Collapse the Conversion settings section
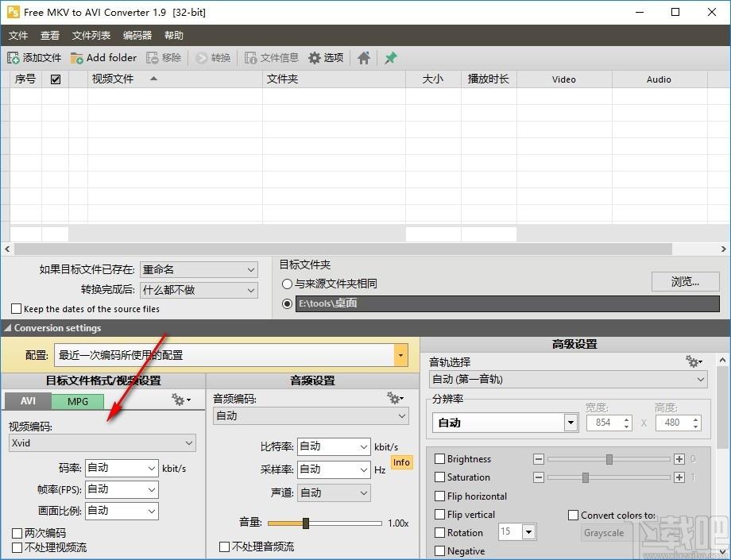Viewport: 731px width, 560px height. [x=7, y=328]
